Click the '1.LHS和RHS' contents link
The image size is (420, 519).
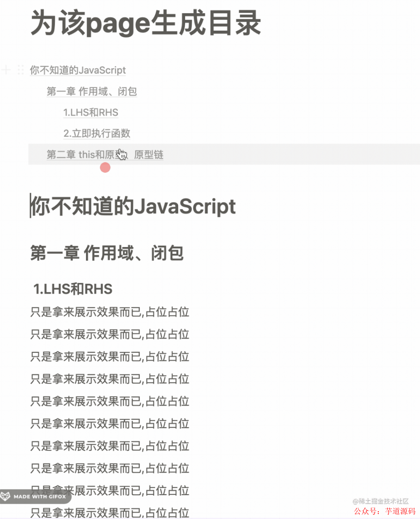click(91, 112)
